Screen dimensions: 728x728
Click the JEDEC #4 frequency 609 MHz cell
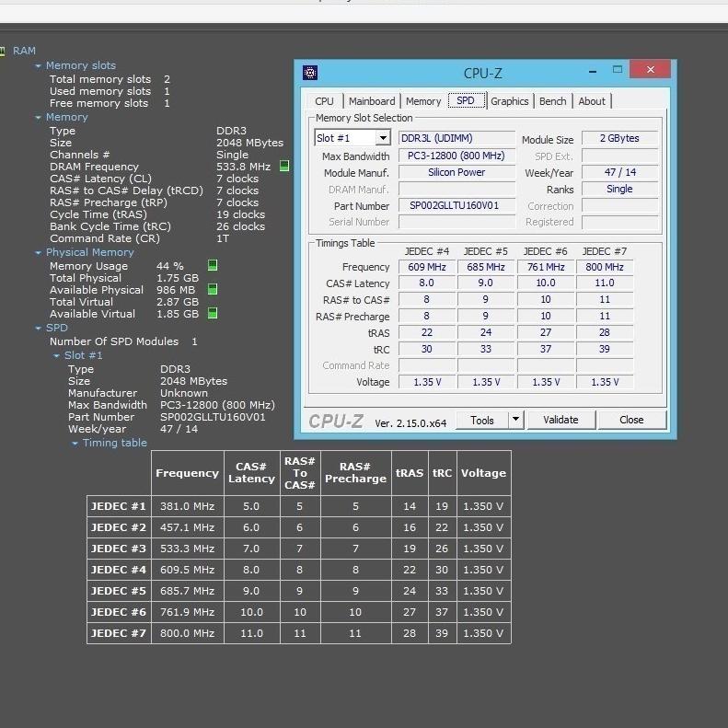[x=427, y=267]
